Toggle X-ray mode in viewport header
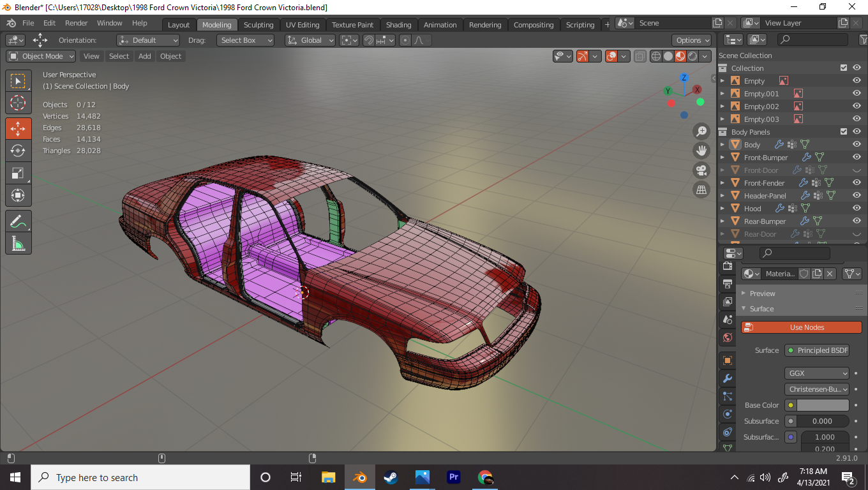The width and height of the screenshot is (868, 490). click(640, 56)
